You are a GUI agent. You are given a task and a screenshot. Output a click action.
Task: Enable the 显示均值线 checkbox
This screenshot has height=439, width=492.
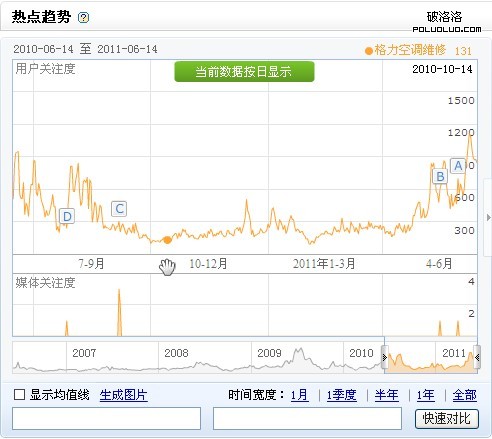(20, 395)
